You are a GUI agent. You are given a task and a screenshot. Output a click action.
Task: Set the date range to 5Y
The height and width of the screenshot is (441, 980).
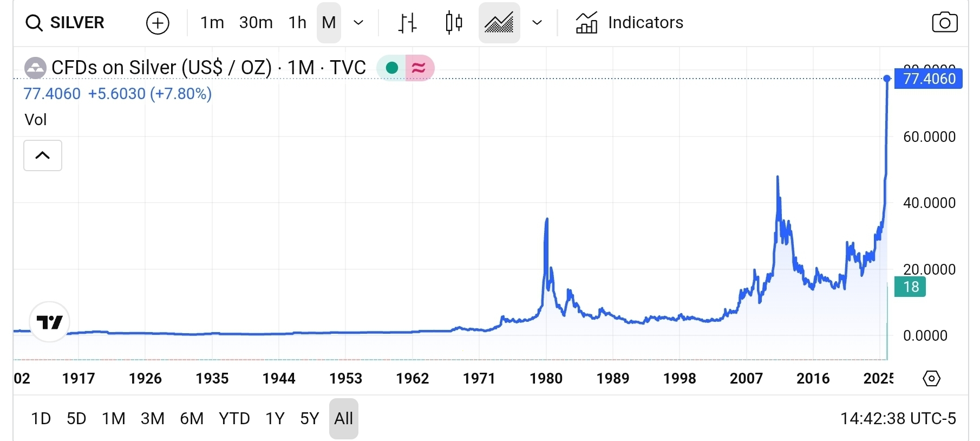[x=310, y=419]
